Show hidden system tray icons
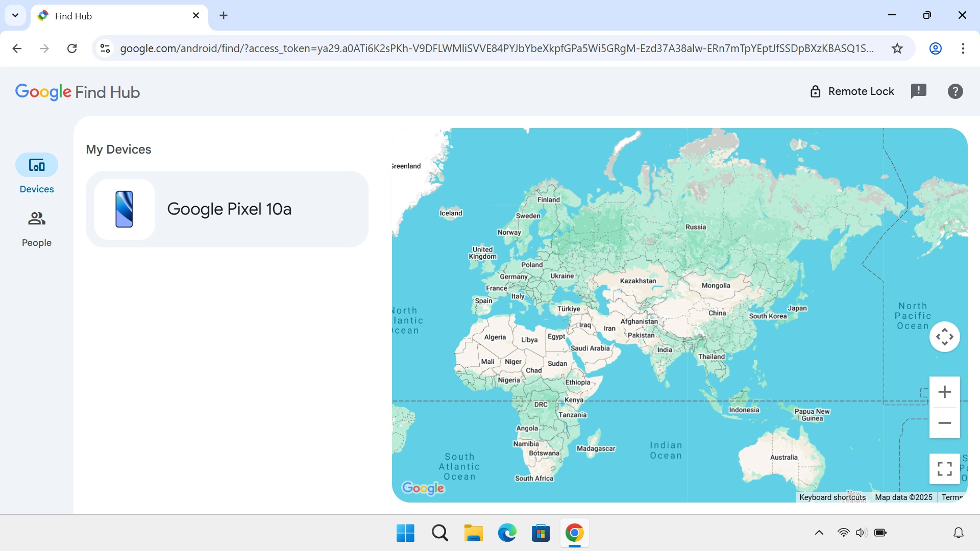This screenshot has height=551, width=980. click(819, 533)
